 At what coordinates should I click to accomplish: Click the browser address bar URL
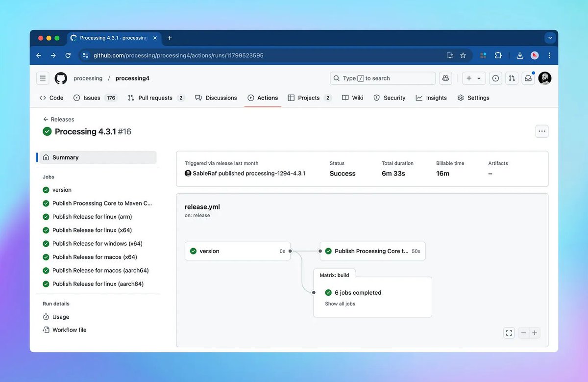tap(178, 55)
